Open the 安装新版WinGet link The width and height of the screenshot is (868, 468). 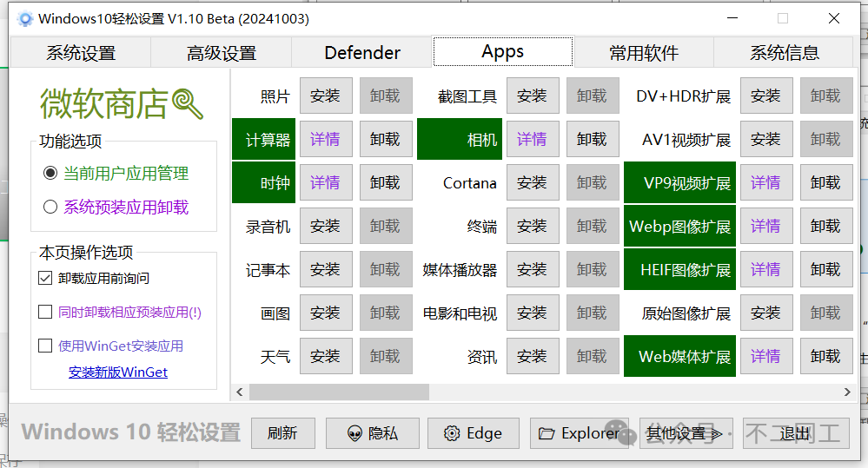tap(118, 372)
